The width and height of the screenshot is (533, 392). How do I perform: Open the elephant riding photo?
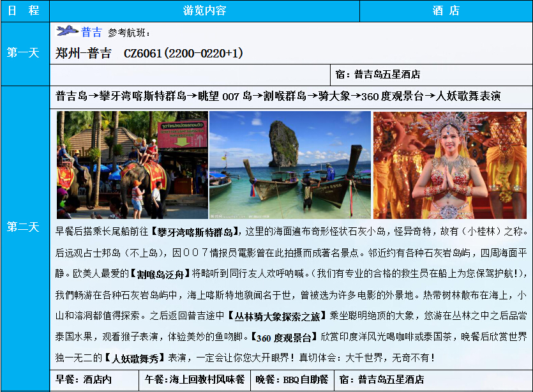(132, 165)
